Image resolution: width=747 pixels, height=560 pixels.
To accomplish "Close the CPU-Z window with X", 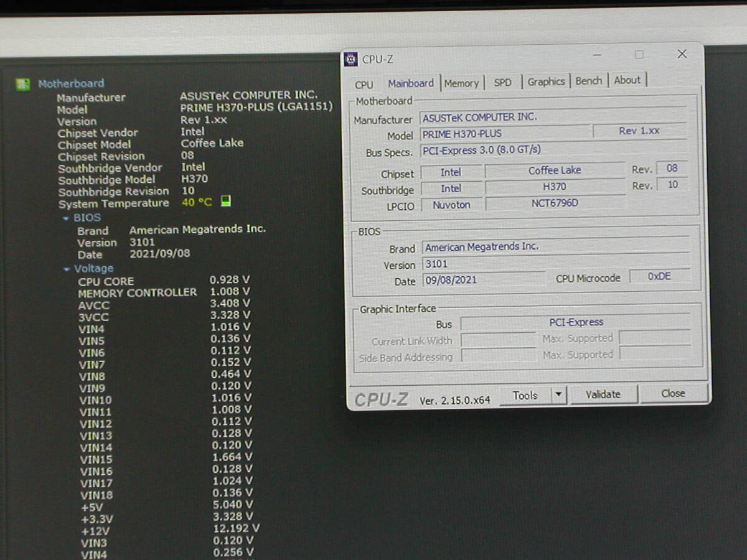I will [x=682, y=54].
